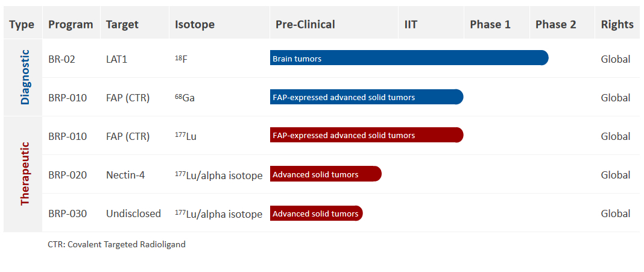The image size is (644, 272).
Task: Click the red BRP-020 Advanced solid tumors bar
Action: coord(326,174)
